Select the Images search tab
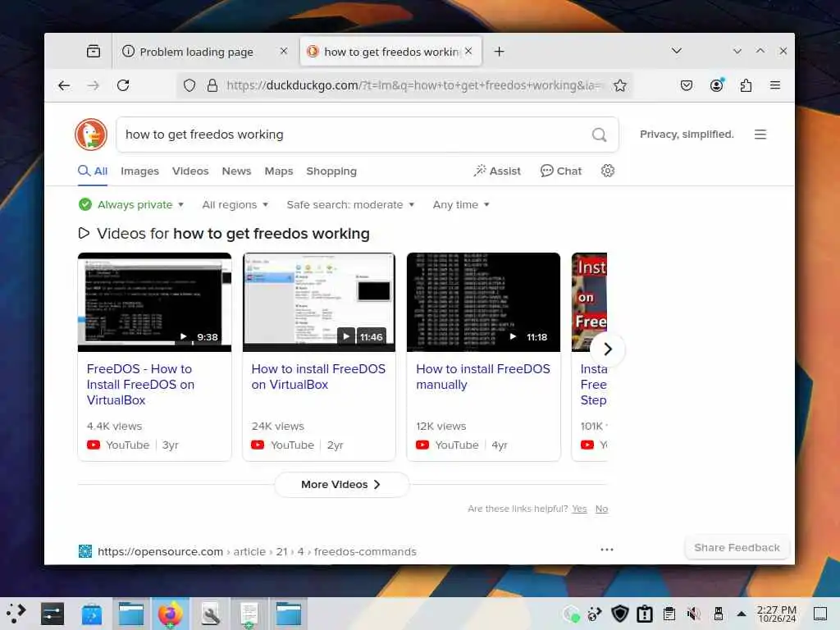840x630 pixels. point(139,171)
